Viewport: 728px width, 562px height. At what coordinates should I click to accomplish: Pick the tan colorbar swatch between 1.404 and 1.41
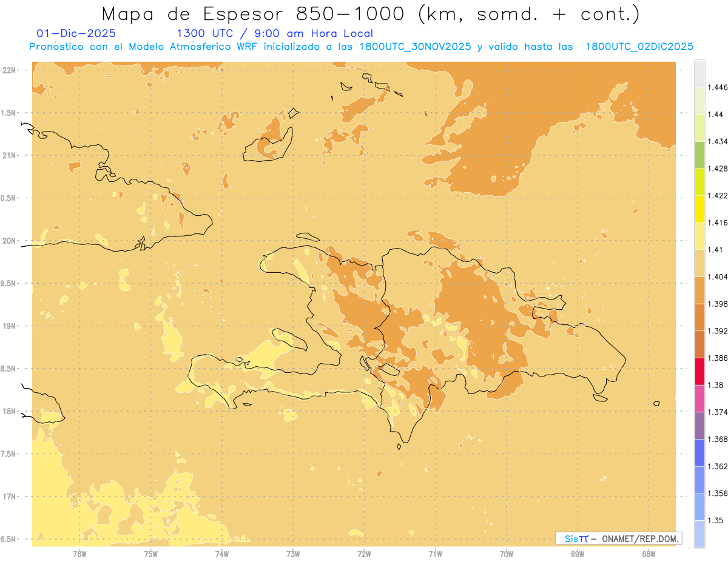(699, 263)
